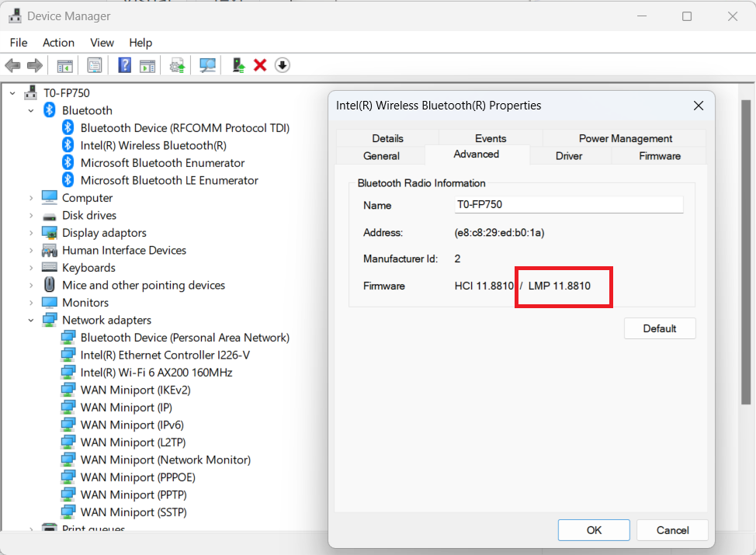Select WAN Miniport (L2TP)

(x=133, y=442)
